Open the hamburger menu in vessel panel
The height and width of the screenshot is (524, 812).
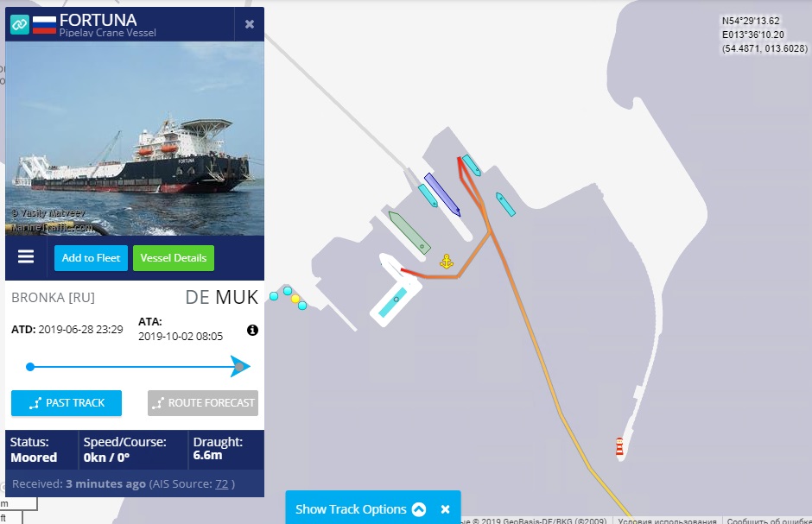[x=26, y=256]
